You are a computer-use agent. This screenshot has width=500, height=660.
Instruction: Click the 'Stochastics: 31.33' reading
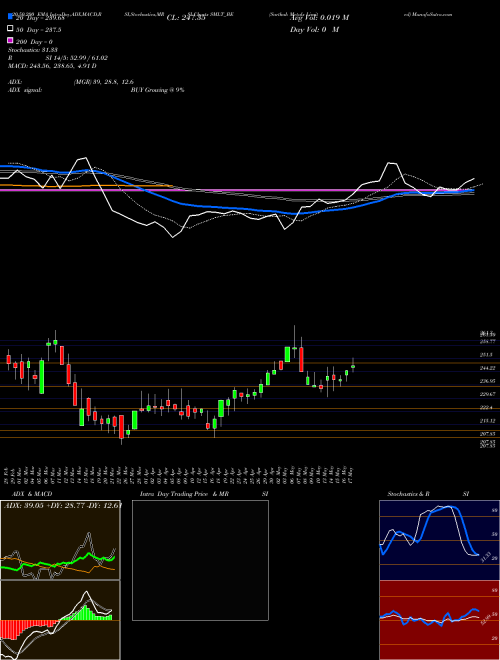pos(33,50)
